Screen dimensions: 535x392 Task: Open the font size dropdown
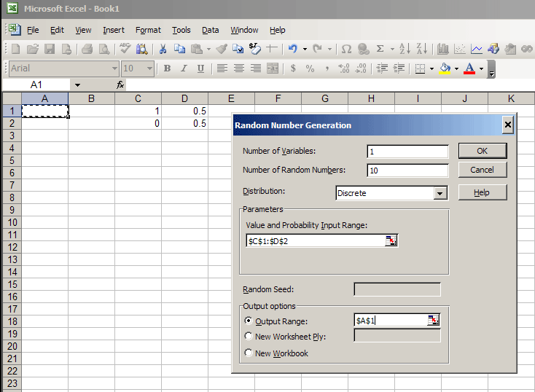point(149,68)
